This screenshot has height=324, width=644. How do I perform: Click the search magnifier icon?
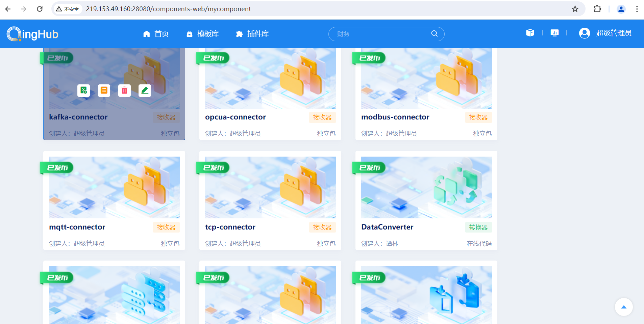point(435,34)
